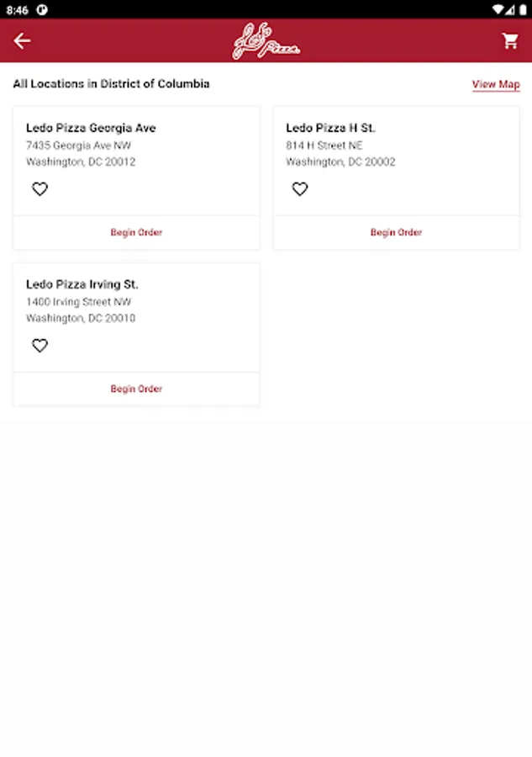Screen dimensions: 532x757
Task: Select the Ledo Pizza Georgia Ave title
Action: pos(91,128)
